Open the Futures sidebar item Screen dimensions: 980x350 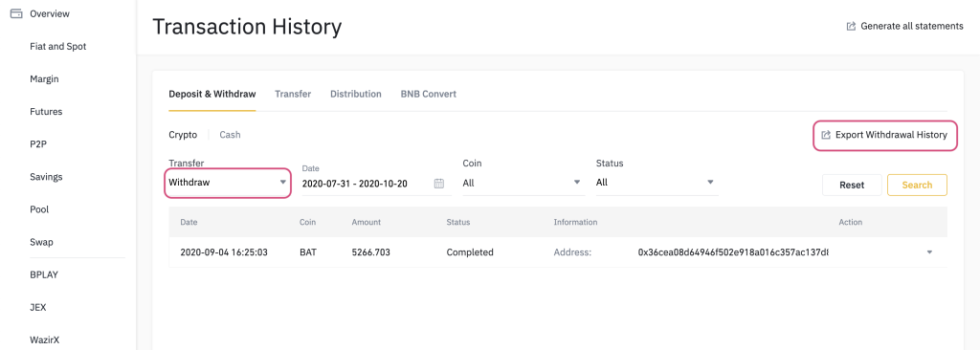pyautogui.click(x=46, y=111)
